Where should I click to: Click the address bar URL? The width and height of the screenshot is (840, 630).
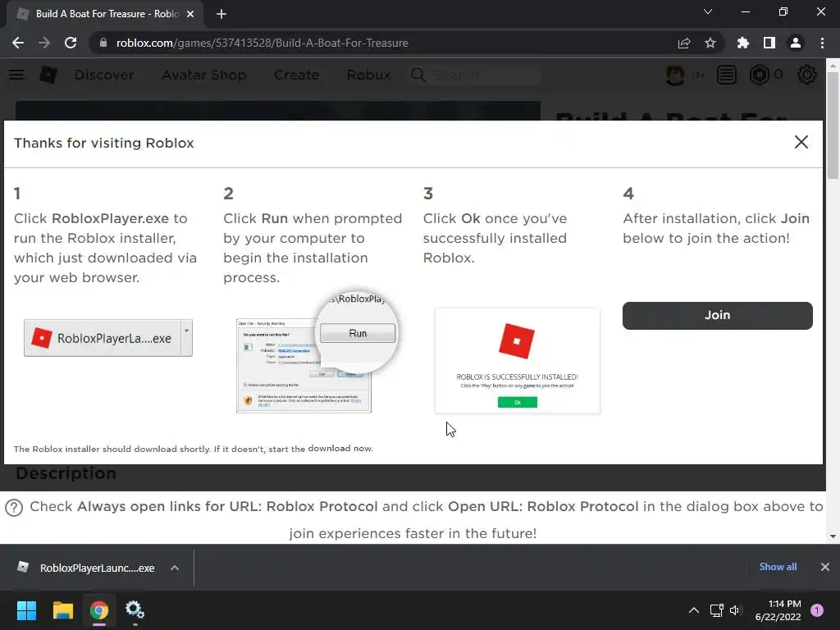pyautogui.click(x=262, y=43)
